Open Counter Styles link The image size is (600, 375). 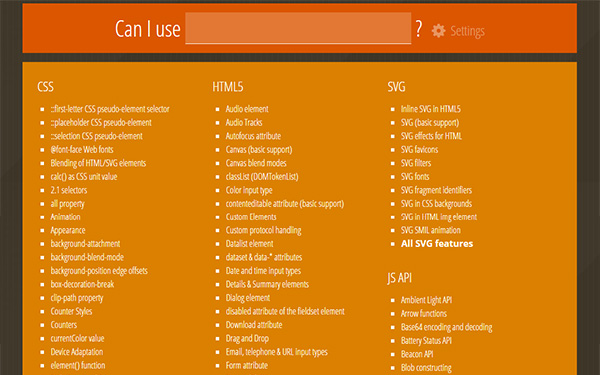click(72, 311)
